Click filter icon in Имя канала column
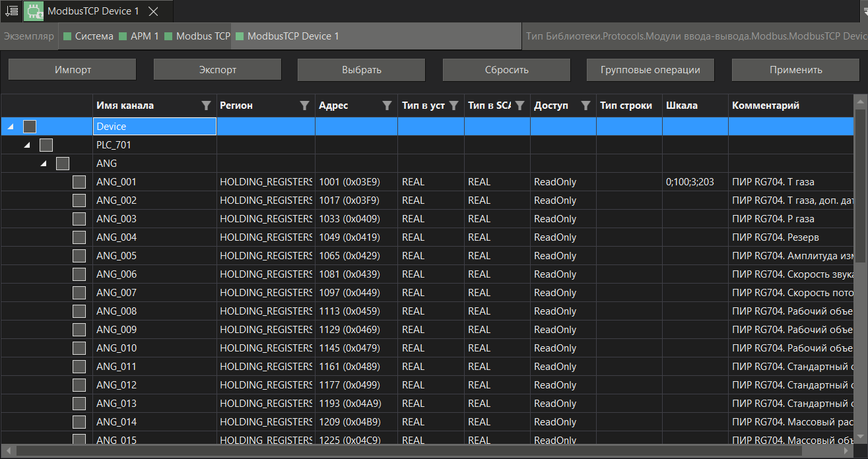Viewport: 868px width, 459px height. tap(206, 106)
